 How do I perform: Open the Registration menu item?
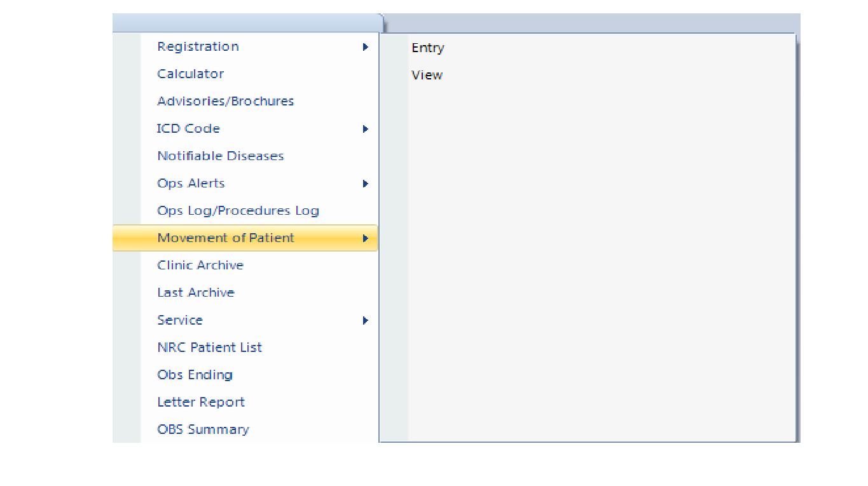tap(198, 47)
